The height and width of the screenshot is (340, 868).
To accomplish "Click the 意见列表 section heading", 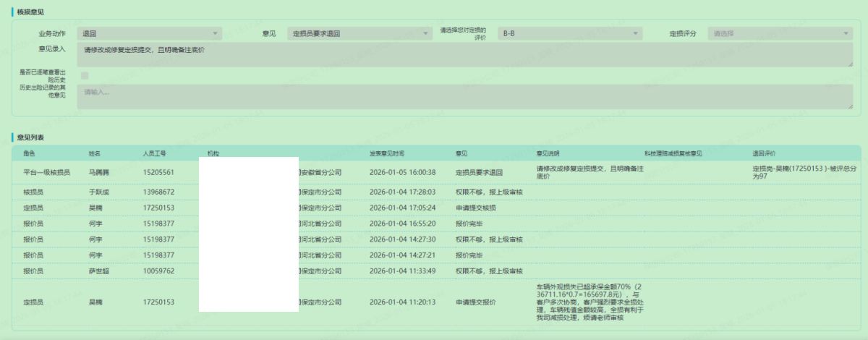I will tap(30, 137).
